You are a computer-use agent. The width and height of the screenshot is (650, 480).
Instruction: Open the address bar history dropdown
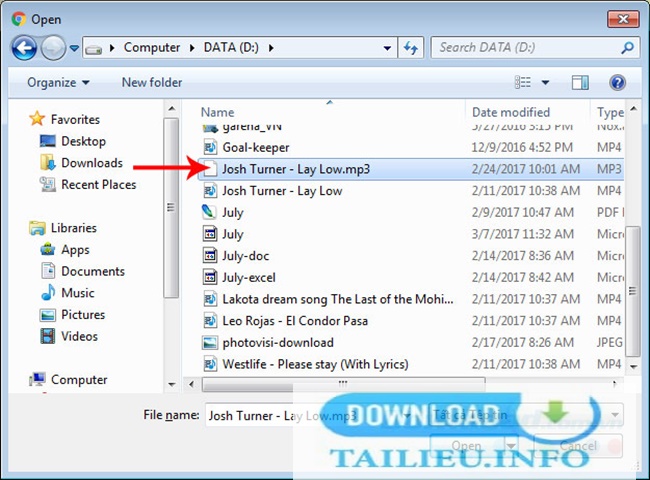(387, 48)
